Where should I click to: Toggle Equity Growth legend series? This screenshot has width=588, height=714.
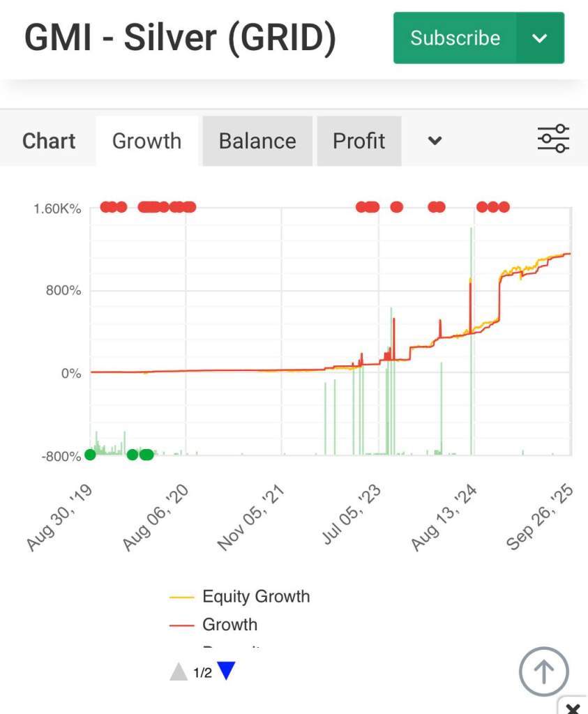tap(255, 596)
